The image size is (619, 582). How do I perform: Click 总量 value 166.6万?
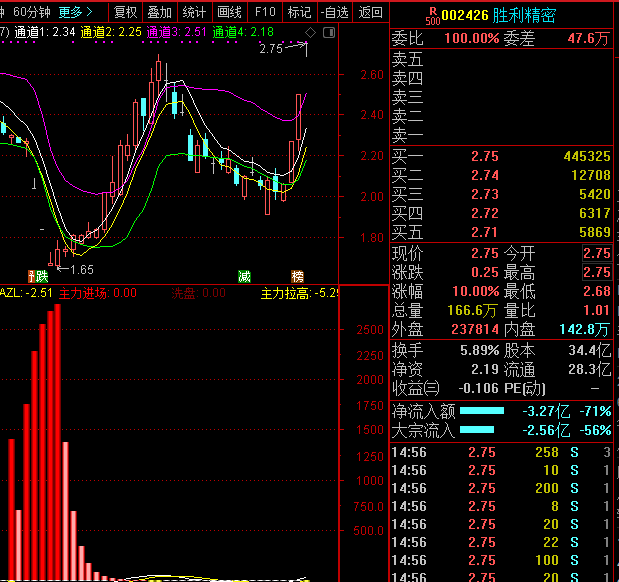(472, 310)
